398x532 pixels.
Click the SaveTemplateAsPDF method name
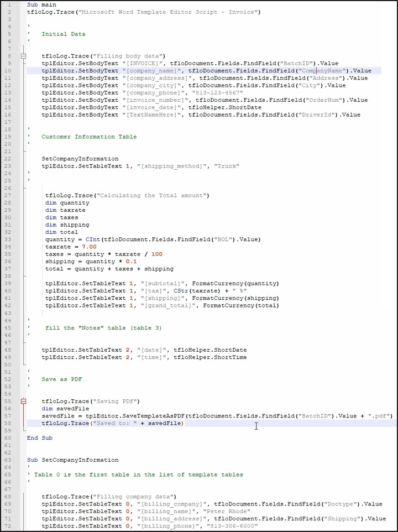click(155, 416)
